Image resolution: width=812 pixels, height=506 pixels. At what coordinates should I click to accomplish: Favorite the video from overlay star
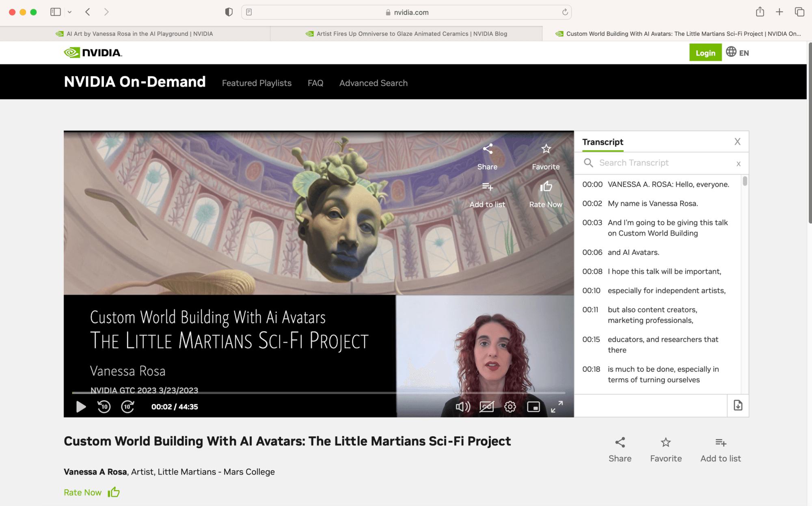(x=546, y=157)
